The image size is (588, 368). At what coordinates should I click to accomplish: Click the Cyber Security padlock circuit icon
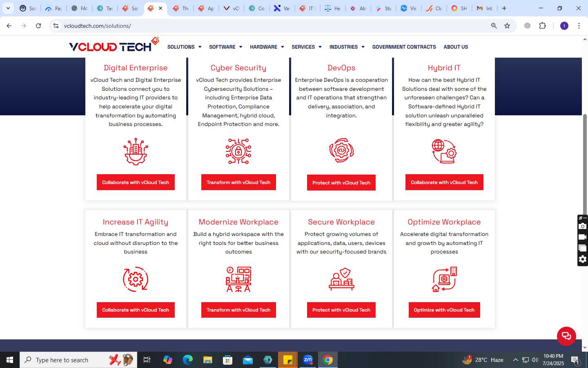coord(238,151)
